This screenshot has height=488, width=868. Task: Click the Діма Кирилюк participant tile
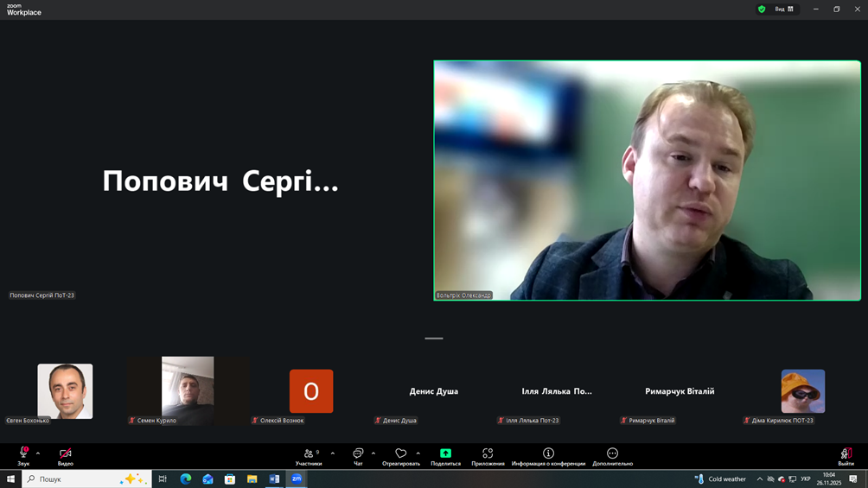click(x=802, y=391)
